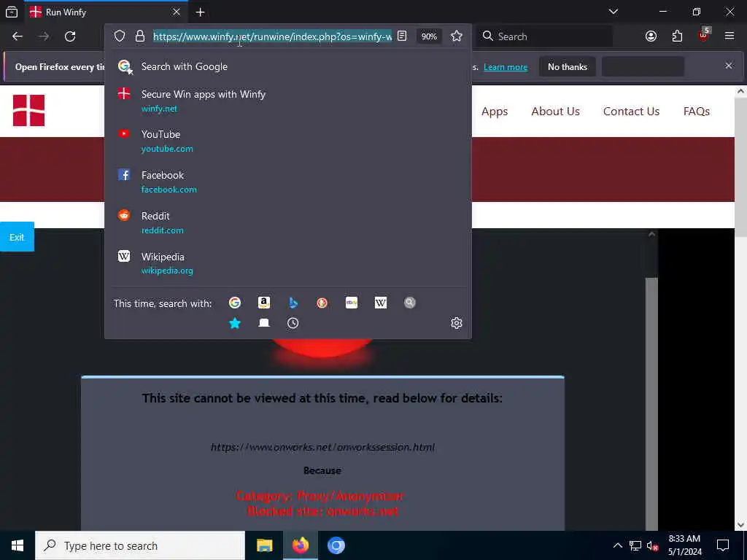
Task: Select the Facebook suggestion
Action: [287, 182]
